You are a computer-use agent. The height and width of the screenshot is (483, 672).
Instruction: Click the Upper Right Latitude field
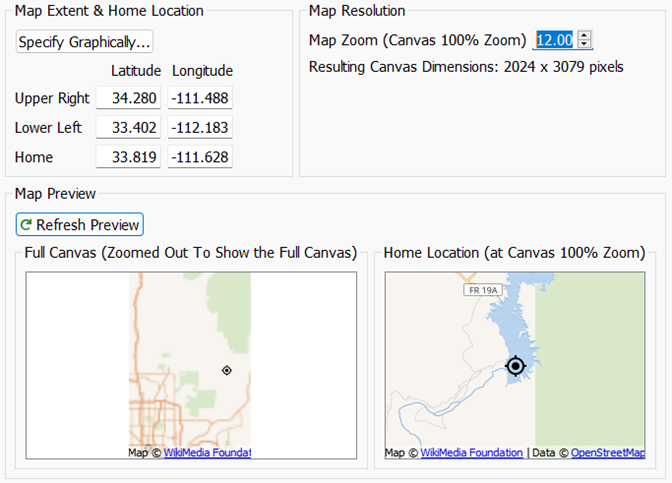128,98
